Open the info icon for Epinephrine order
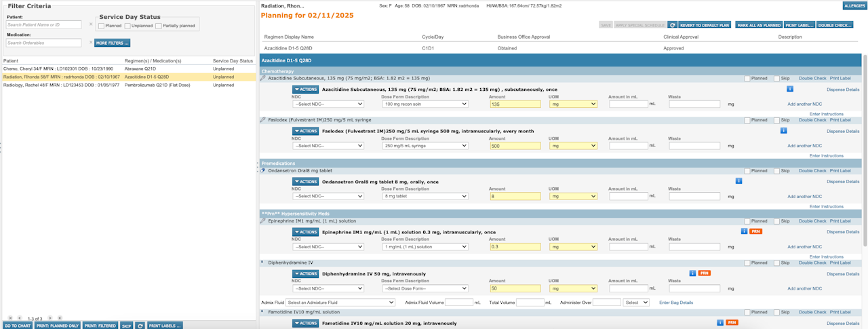Screen dimensions: 868x329 click(x=744, y=231)
